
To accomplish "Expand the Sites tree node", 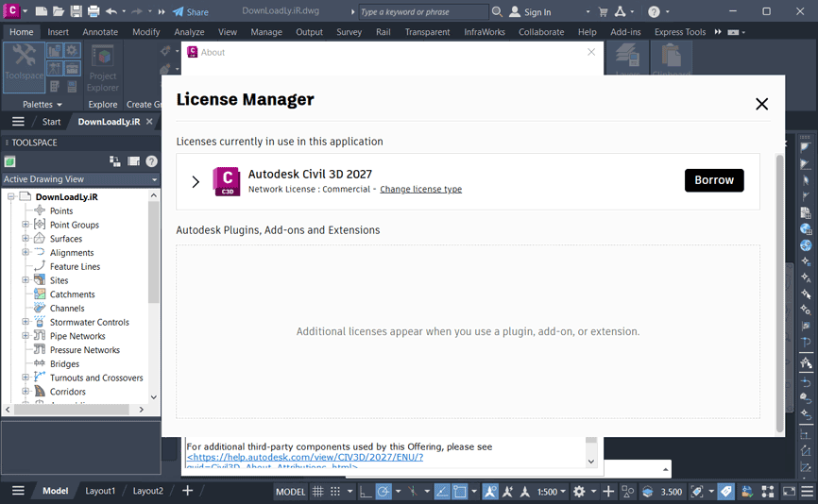I will pos(26,280).
